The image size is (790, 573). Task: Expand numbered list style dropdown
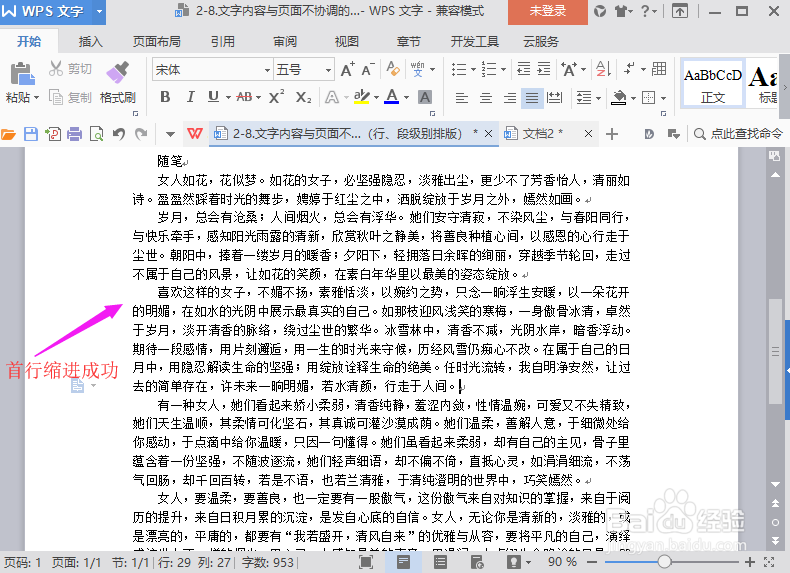(503, 69)
